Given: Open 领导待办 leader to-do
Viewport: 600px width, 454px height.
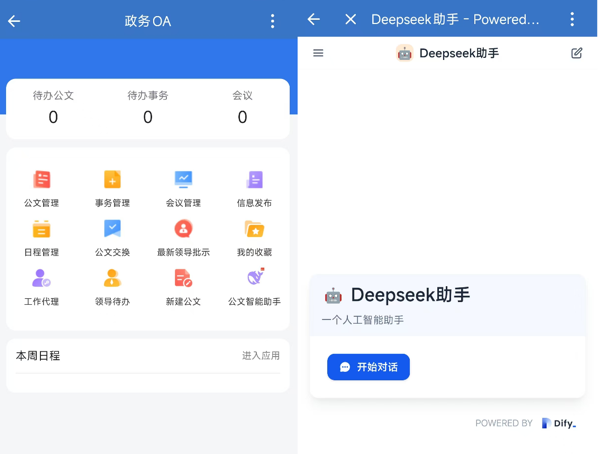Looking at the screenshot, I should [x=112, y=287].
